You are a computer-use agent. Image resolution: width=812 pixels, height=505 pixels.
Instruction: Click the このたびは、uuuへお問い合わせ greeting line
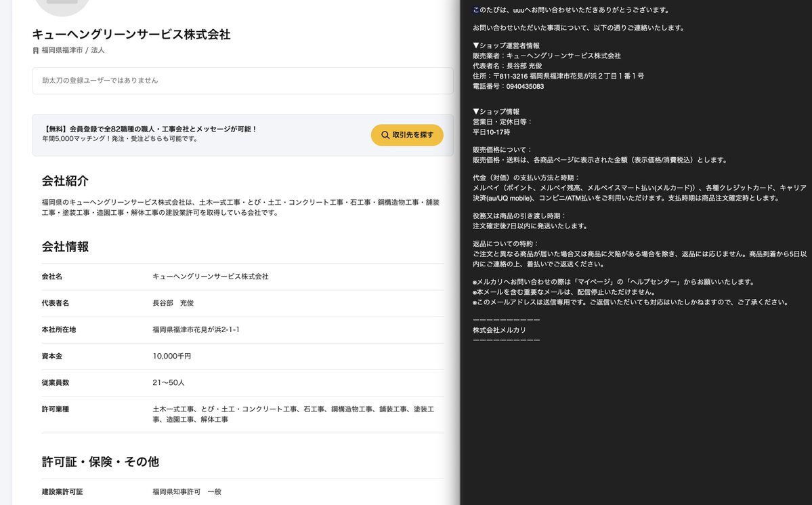[x=571, y=10]
